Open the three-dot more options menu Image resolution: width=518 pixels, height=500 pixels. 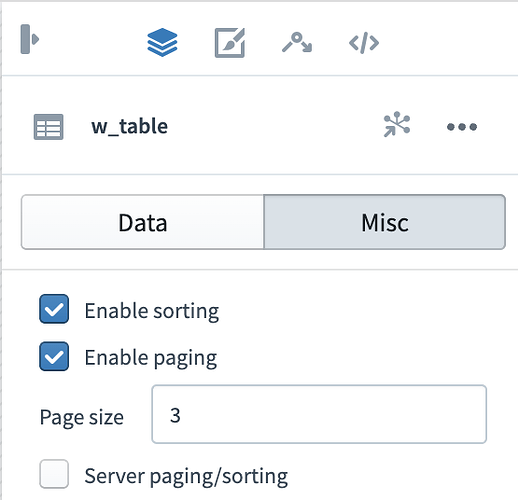462,127
